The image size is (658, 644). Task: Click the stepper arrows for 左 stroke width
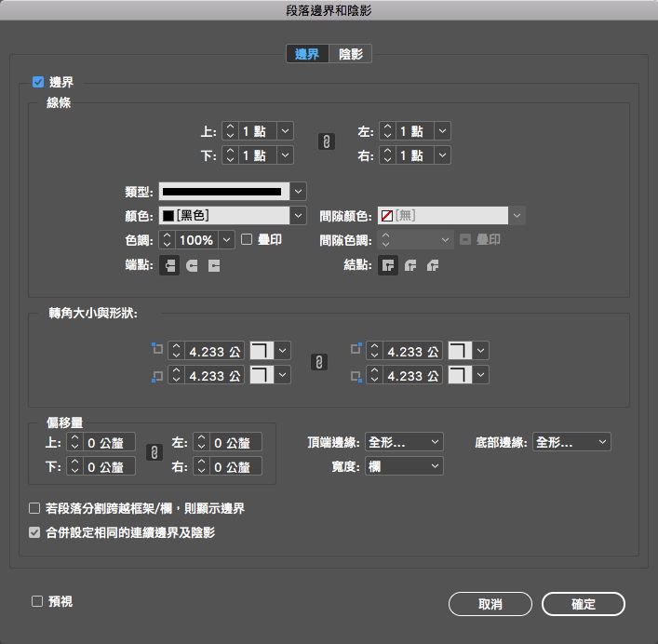click(x=387, y=131)
